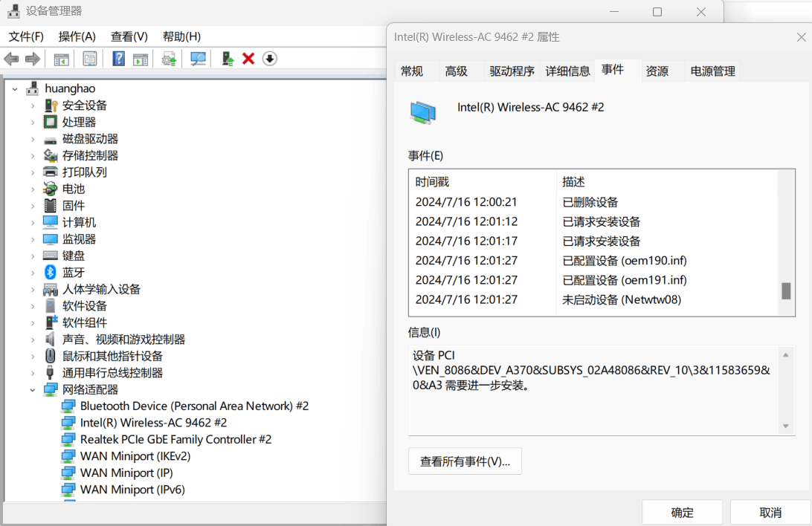The width and height of the screenshot is (812, 526).
Task: Collapse the huanghao root node
Action: [x=15, y=89]
